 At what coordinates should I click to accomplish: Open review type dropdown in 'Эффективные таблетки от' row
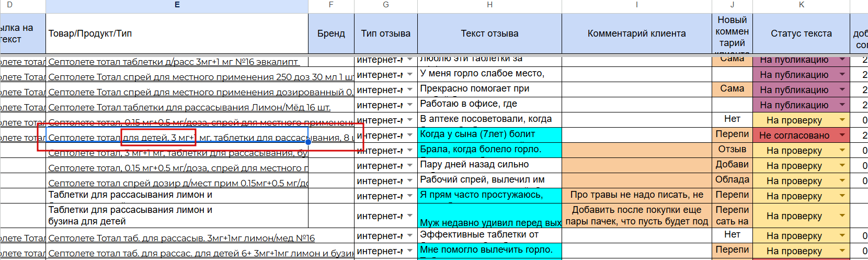[x=410, y=236]
